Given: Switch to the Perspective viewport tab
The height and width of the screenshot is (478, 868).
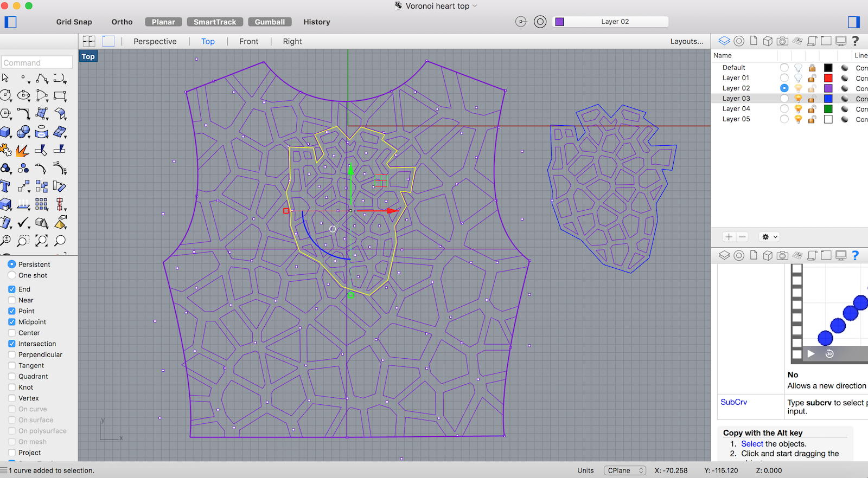Looking at the screenshot, I should click(x=155, y=41).
